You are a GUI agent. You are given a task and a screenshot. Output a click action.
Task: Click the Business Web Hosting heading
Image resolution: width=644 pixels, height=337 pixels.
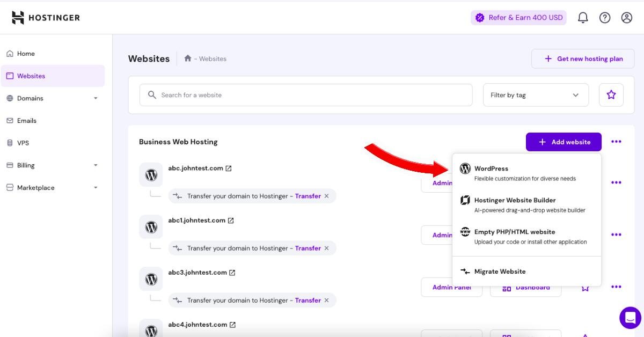point(178,142)
